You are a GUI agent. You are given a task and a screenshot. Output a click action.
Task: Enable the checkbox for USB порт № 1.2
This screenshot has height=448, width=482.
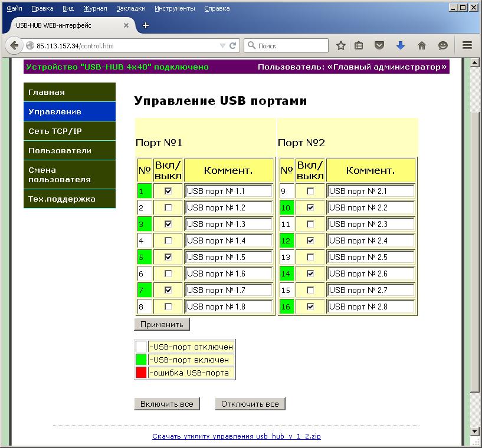(x=168, y=207)
